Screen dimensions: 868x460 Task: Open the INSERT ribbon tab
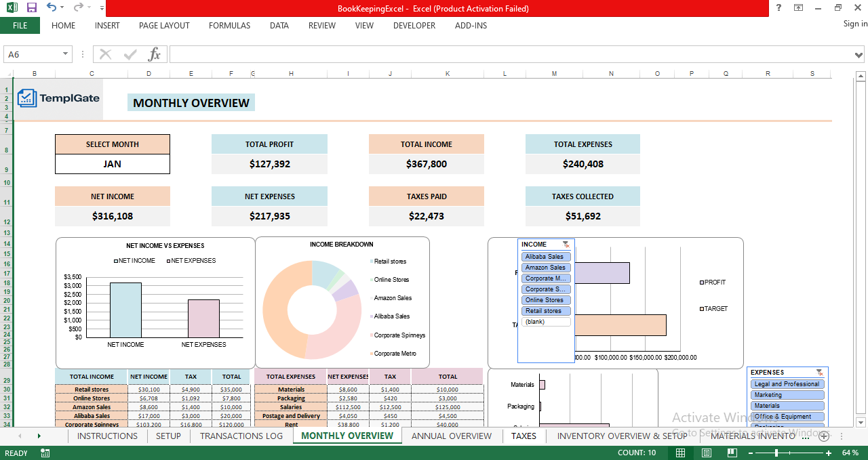(107, 26)
